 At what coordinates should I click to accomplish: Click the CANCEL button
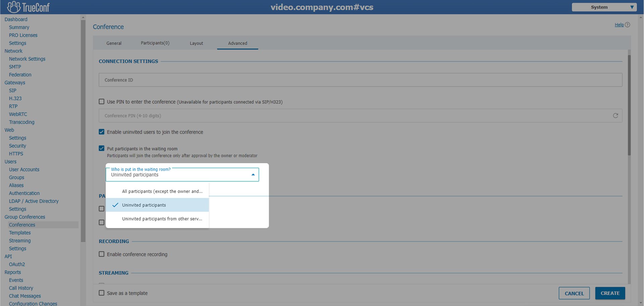coord(574,293)
